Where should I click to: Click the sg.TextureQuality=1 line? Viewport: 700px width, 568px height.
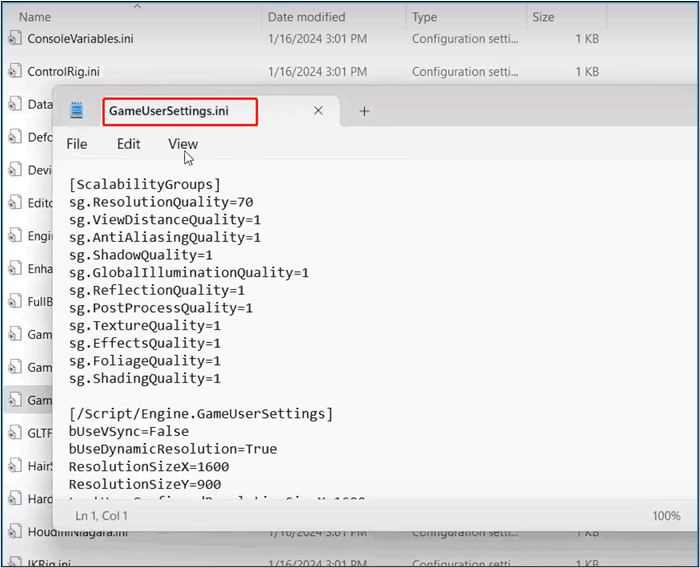[x=145, y=326]
